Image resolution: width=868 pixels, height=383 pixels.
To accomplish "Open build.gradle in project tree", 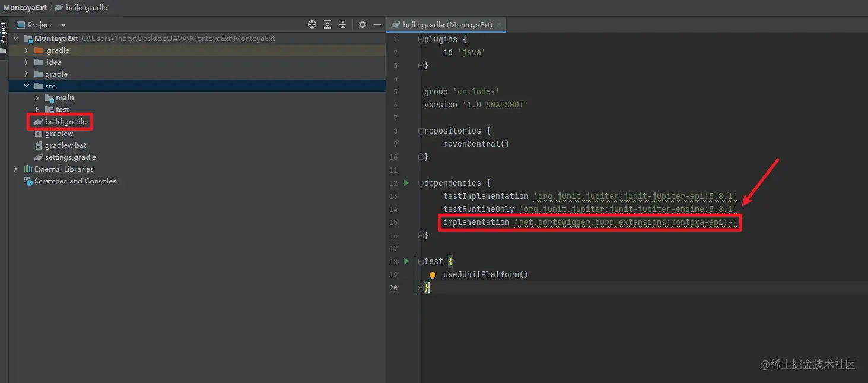I will point(65,122).
